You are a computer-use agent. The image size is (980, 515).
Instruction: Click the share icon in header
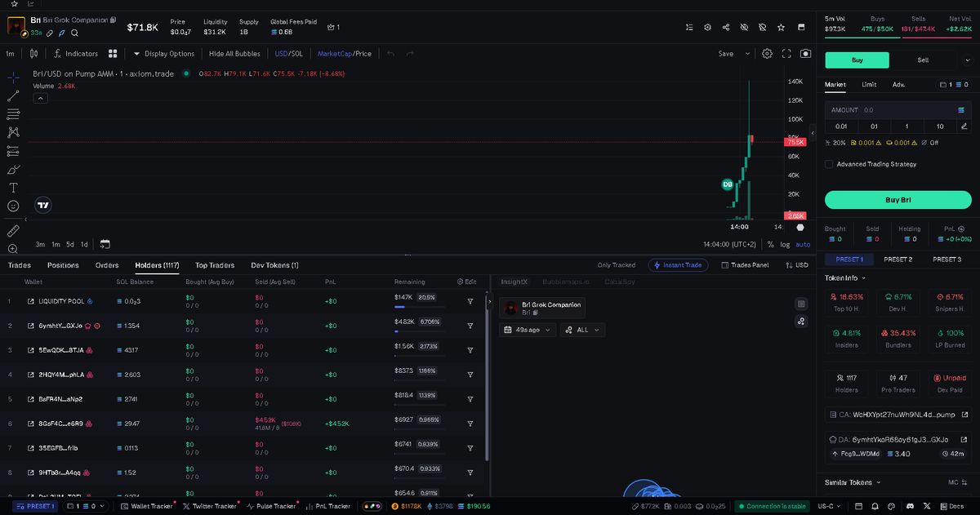click(726, 27)
